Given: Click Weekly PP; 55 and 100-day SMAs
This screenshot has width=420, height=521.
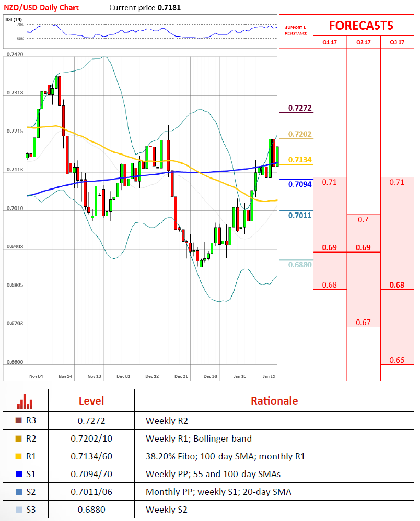Looking at the screenshot, I should coord(213,474).
